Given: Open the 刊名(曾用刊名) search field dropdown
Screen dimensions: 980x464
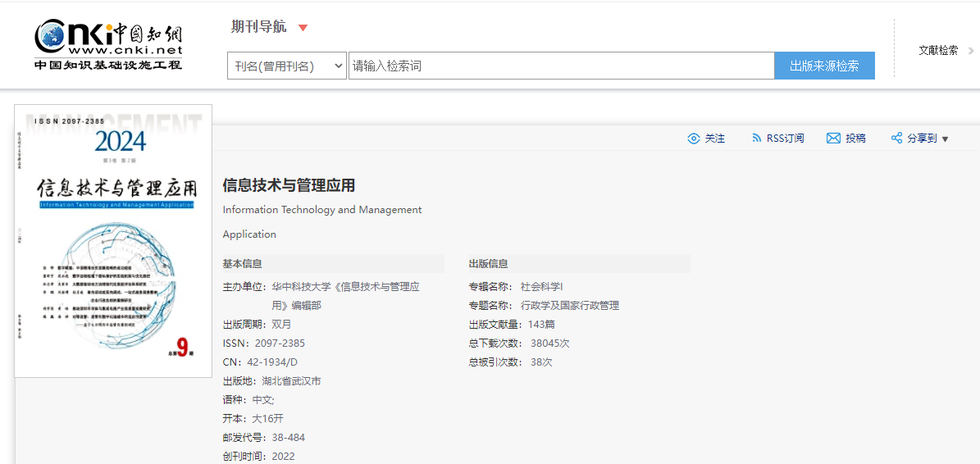Looking at the screenshot, I should click(x=287, y=66).
